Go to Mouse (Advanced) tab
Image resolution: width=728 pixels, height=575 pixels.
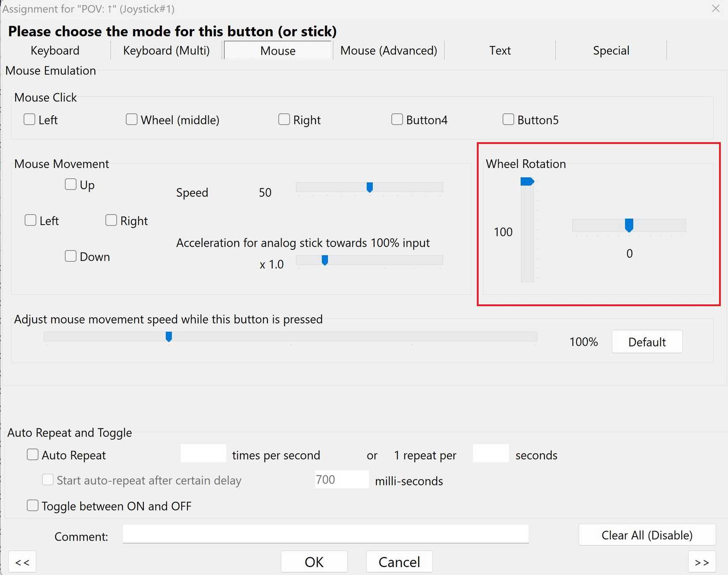389,50
